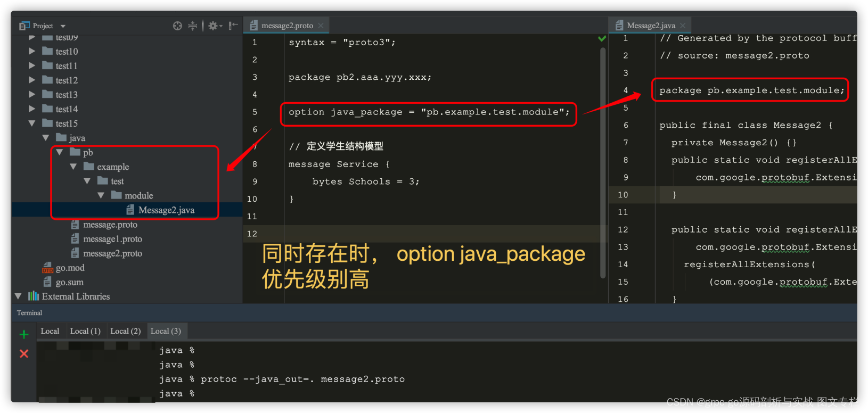Select Message2.java in project tree
Image resolution: width=868 pixels, height=413 pixels.
click(x=166, y=210)
